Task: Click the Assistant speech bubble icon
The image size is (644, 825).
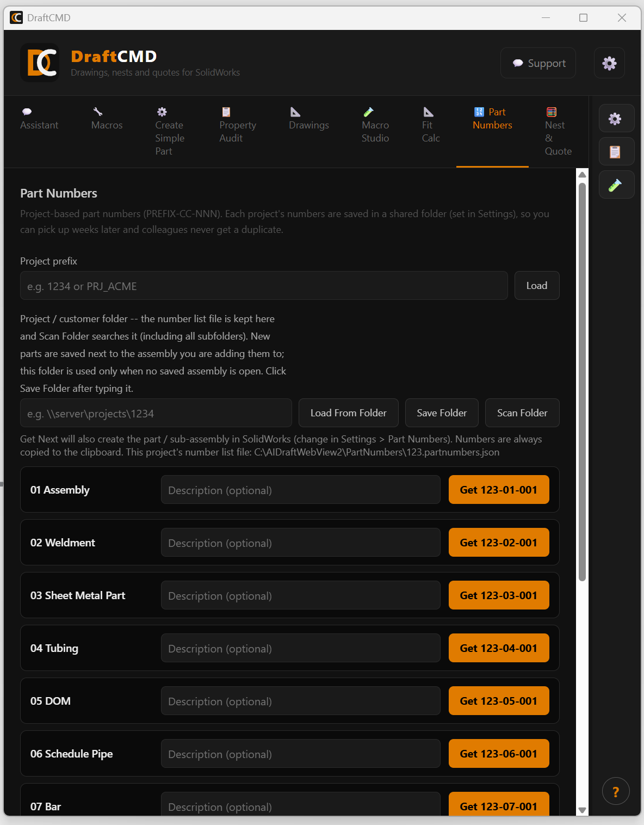Action: [x=27, y=112]
